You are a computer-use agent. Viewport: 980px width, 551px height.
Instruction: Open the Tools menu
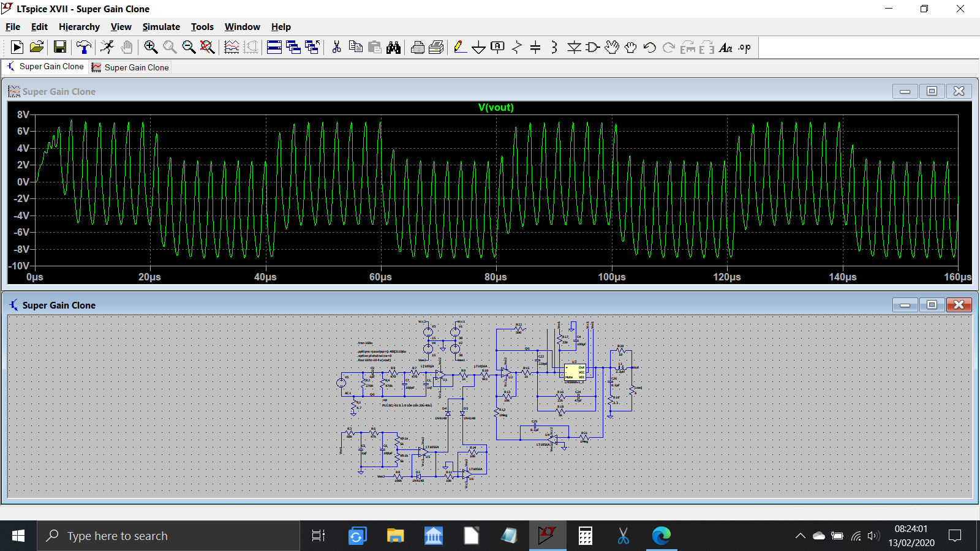(202, 27)
